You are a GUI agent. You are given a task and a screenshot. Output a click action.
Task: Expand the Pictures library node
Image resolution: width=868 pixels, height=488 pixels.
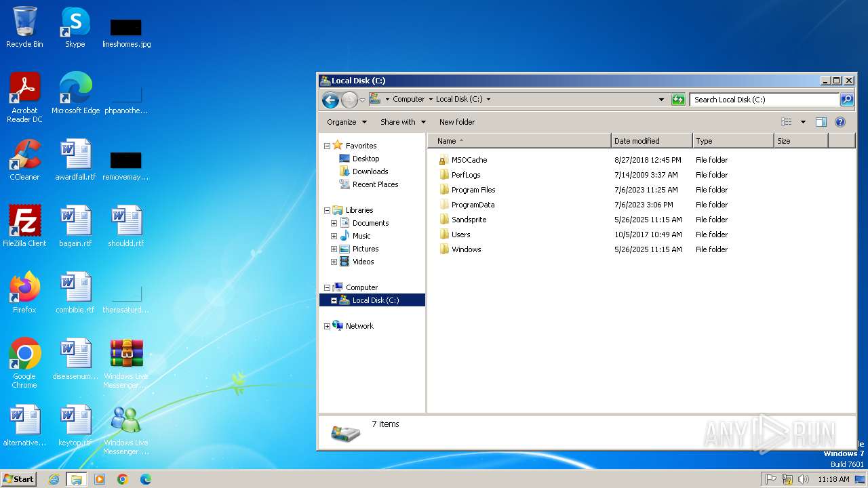point(334,249)
